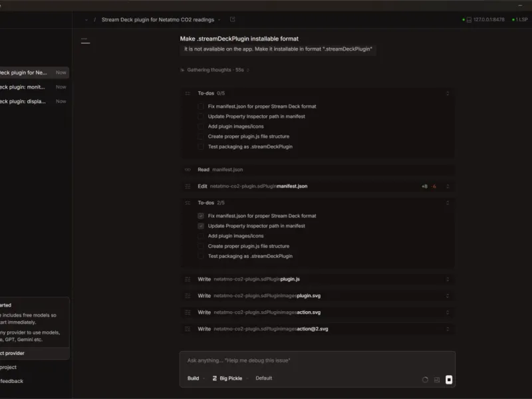Open the Build agent dropdown

coord(196,378)
